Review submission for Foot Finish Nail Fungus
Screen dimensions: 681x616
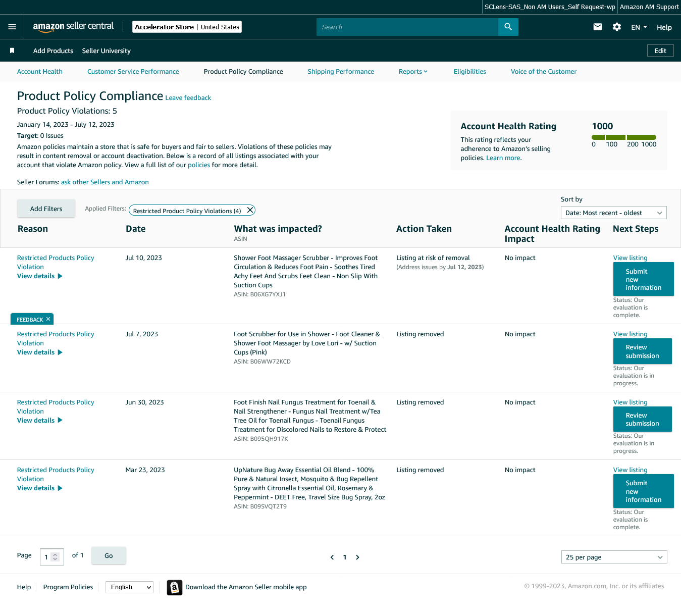tap(642, 419)
